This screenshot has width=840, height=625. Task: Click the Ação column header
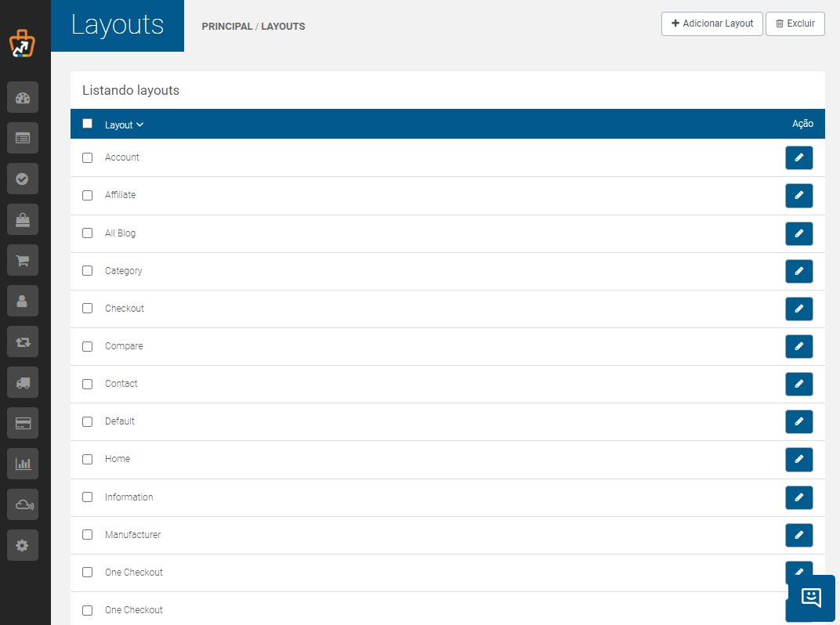(802, 124)
